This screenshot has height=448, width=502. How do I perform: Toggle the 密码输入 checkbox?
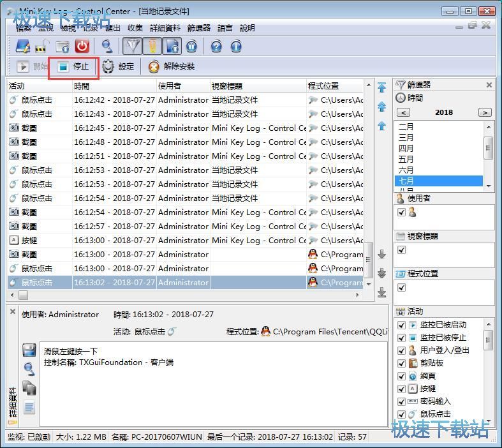(x=401, y=401)
